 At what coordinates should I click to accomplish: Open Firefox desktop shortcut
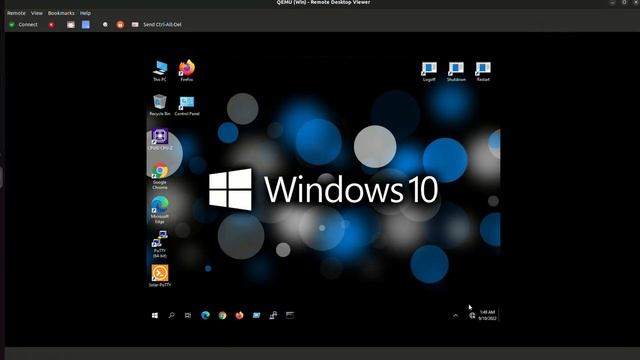tap(187, 71)
